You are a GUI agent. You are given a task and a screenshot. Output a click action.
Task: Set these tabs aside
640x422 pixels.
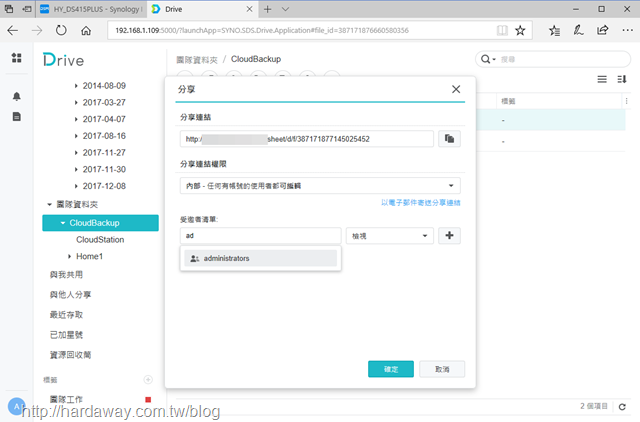click(x=27, y=9)
